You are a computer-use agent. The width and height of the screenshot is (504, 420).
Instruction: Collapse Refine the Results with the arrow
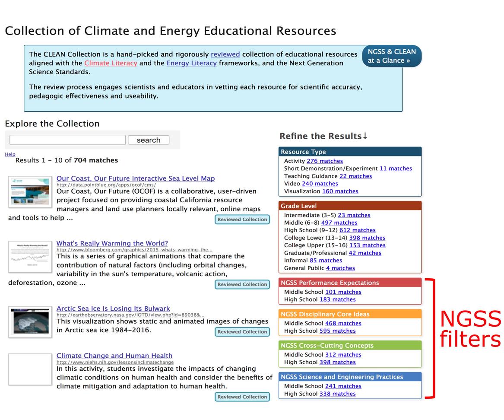(364, 136)
